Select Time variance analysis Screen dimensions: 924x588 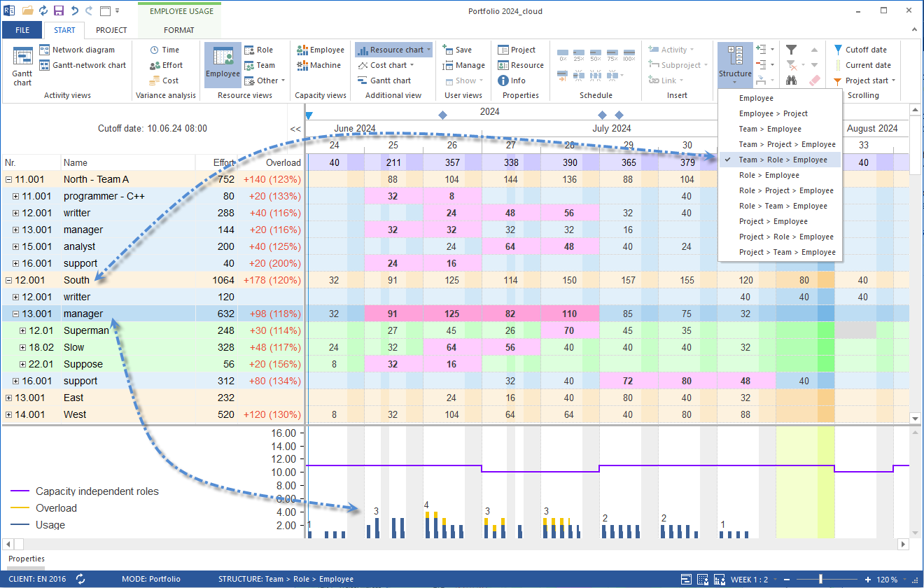(164, 50)
